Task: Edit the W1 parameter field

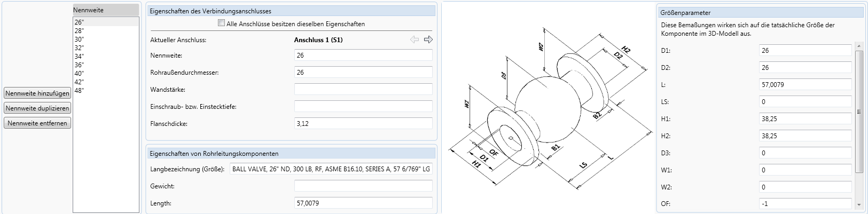Action: click(x=806, y=170)
